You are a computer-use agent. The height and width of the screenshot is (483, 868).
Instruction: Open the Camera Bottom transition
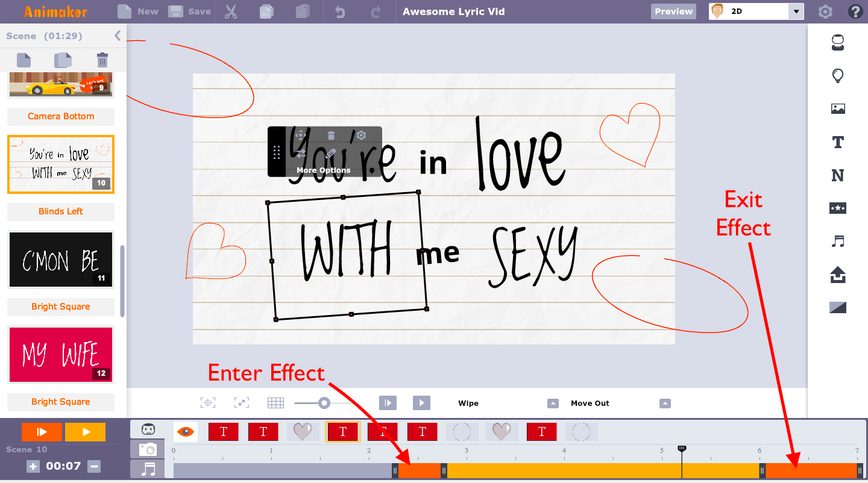[61, 116]
